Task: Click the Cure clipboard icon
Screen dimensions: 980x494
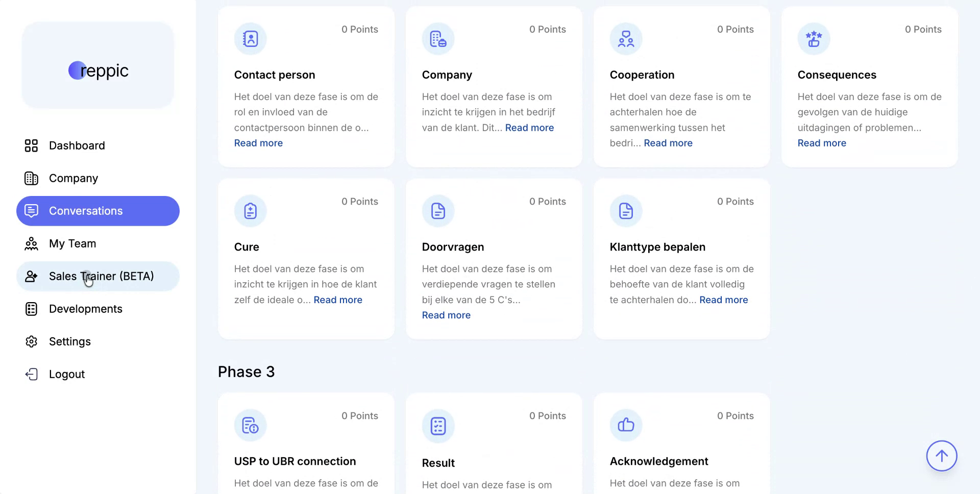Action: (250, 211)
